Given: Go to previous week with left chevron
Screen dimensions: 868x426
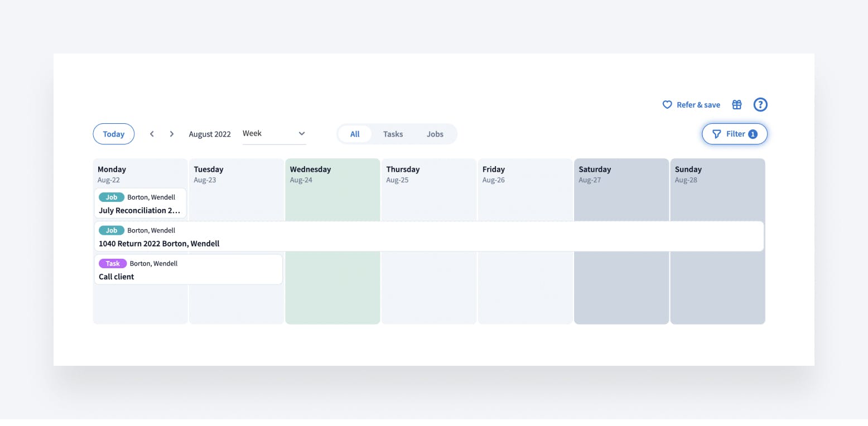Looking at the screenshot, I should [152, 134].
